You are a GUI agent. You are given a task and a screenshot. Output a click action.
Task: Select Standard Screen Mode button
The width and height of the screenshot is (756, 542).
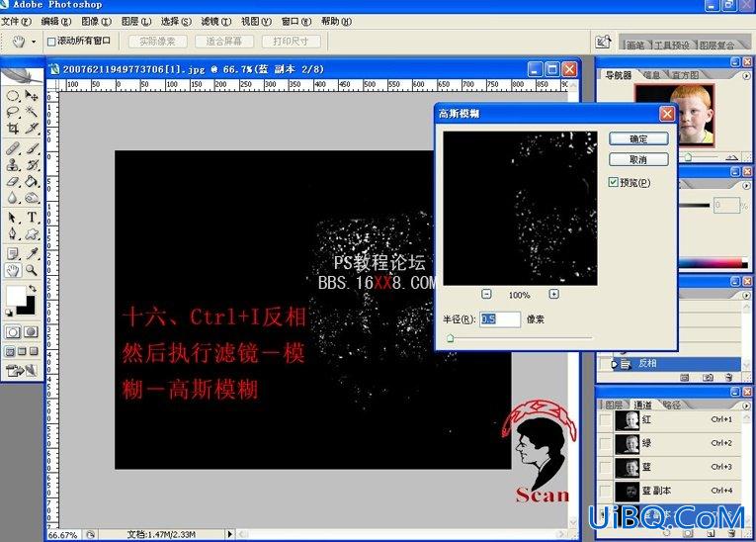click(x=10, y=351)
